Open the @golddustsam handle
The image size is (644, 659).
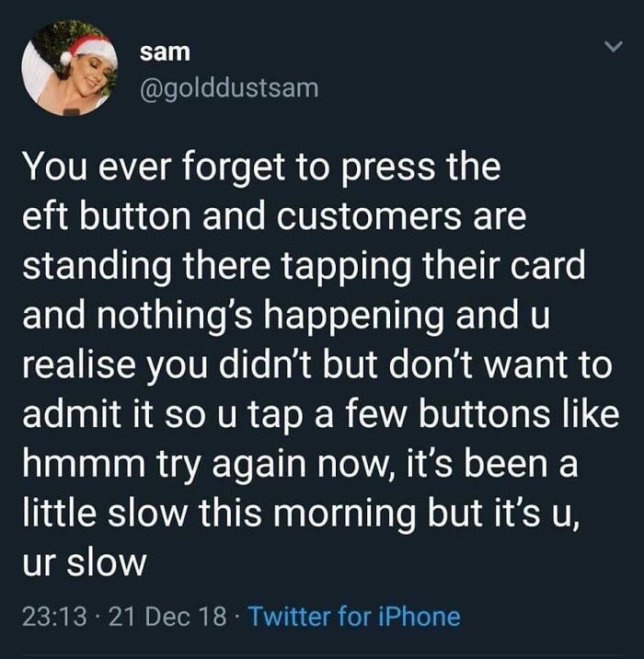(229, 89)
